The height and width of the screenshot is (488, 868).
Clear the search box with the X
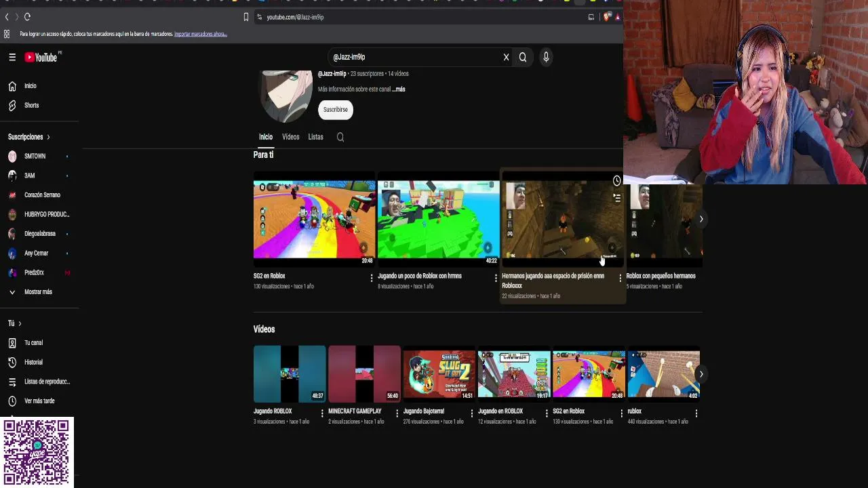(x=506, y=58)
